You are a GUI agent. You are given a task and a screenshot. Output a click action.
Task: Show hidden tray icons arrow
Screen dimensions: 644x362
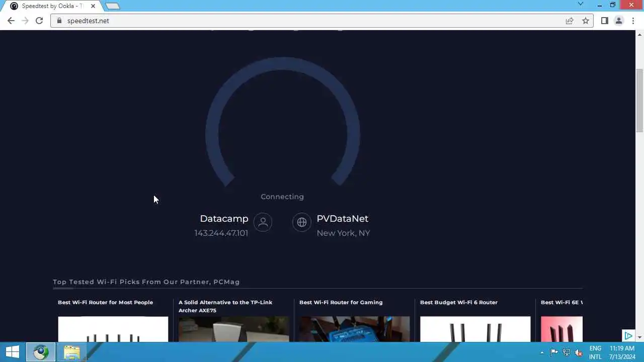(x=542, y=352)
